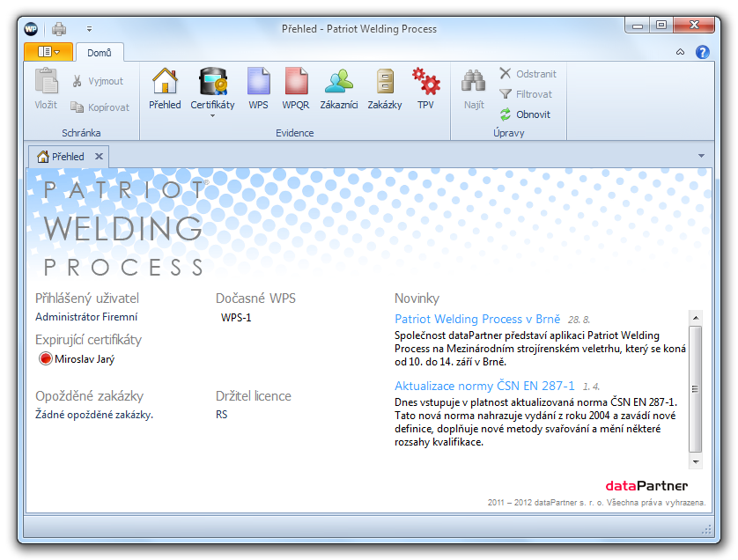This screenshot has height=560, width=738.
Task: Click the Vložit paste clipboard icon
Action: coord(46,89)
